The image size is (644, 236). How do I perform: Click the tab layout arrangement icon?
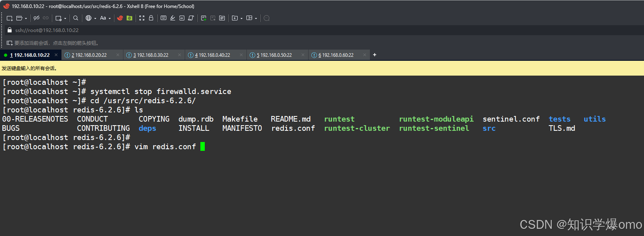[249, 18]
